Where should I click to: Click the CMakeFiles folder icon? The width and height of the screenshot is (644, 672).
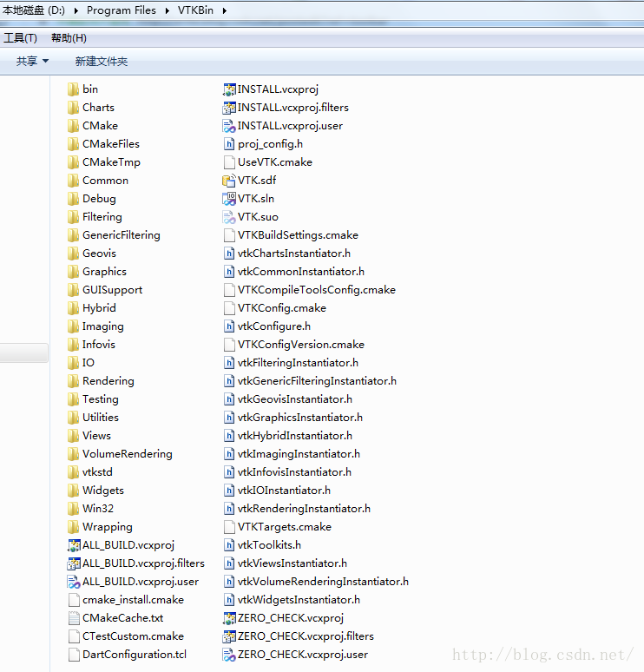pos(73,144)
